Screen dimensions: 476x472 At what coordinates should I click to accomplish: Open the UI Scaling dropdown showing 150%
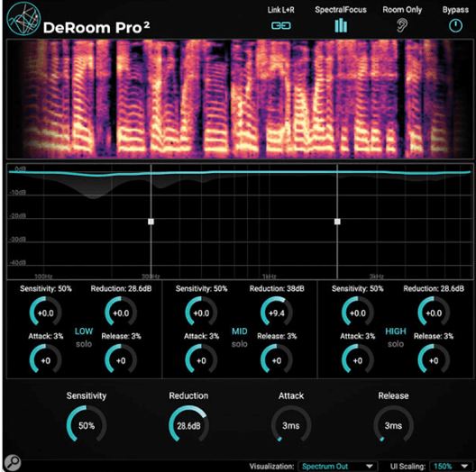[451, 467]
